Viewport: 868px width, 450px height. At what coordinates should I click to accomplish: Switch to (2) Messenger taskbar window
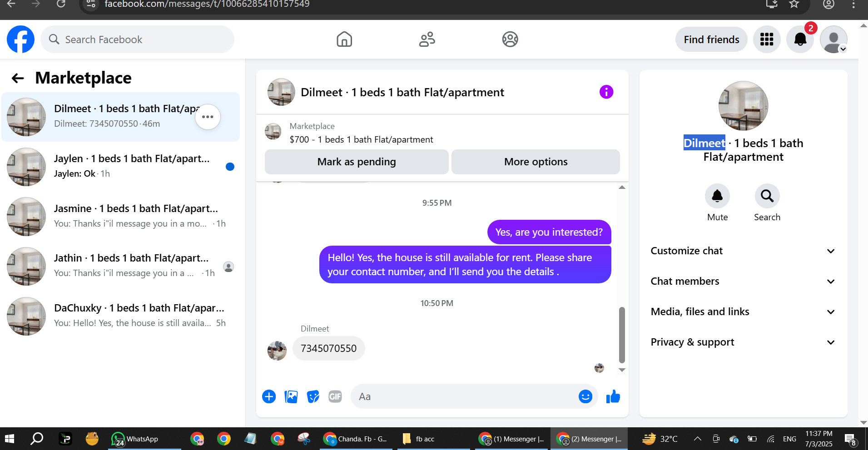(x=590, y=439)
